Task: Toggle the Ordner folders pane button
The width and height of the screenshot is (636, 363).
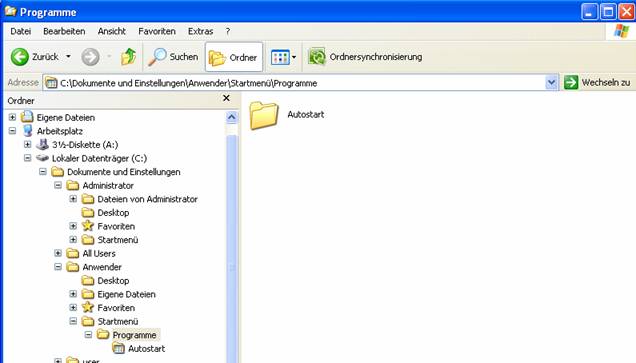Action: [234, 57]
